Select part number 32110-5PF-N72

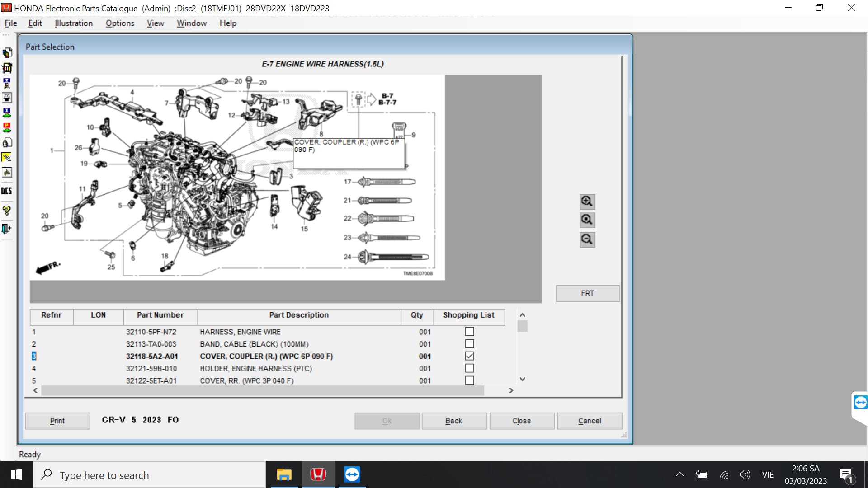coord(151,332)
